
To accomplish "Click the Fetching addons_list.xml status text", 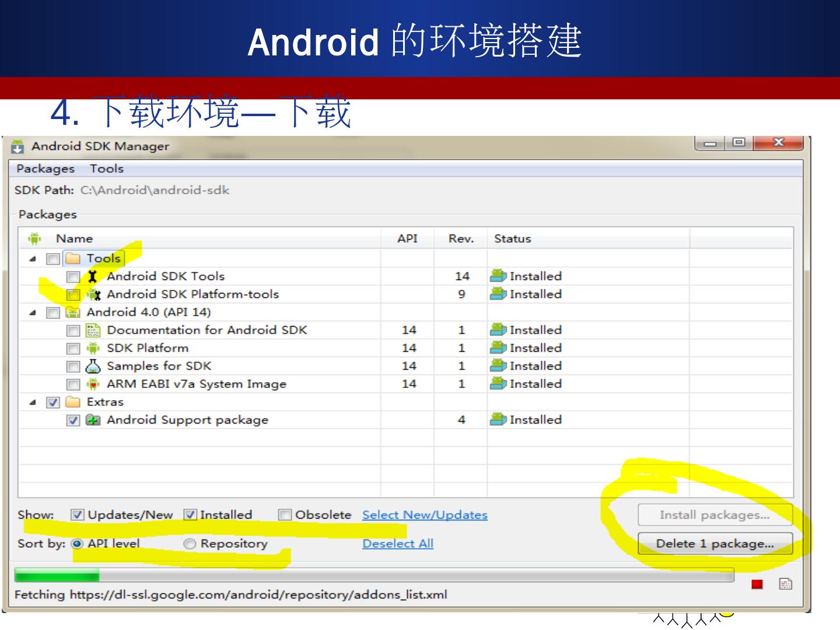I will coord(231,595).
